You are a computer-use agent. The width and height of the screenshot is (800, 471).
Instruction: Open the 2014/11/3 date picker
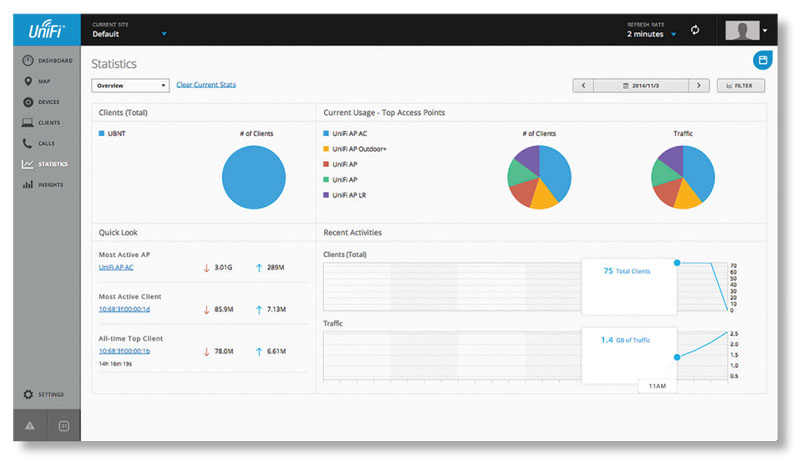[x=641, y=86]
